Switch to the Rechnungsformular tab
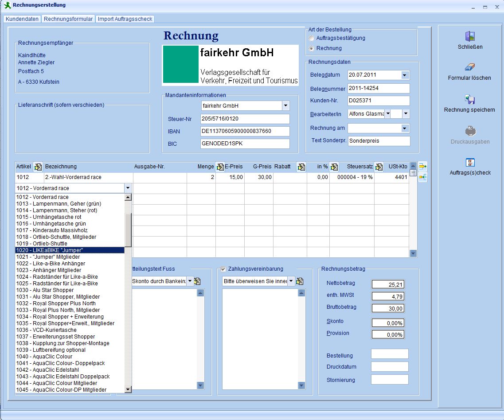This screenshot has height=420, width=504. (68, 19)
